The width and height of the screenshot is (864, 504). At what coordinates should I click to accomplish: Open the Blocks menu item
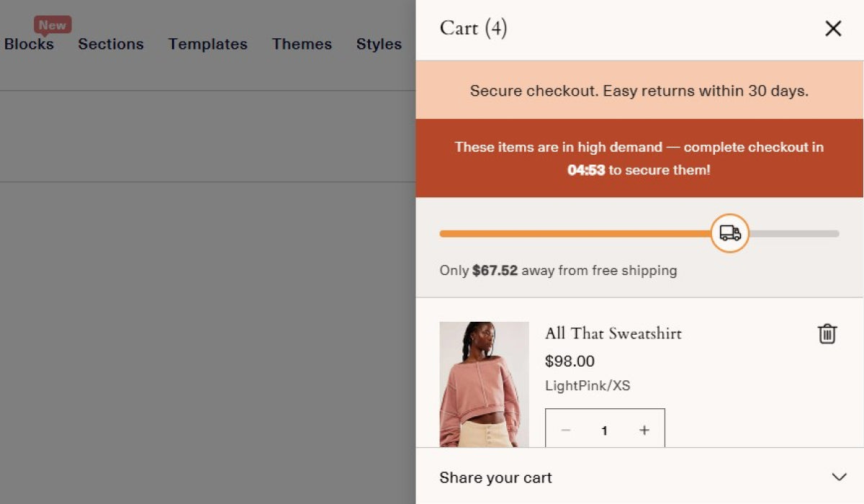point(29,45)
